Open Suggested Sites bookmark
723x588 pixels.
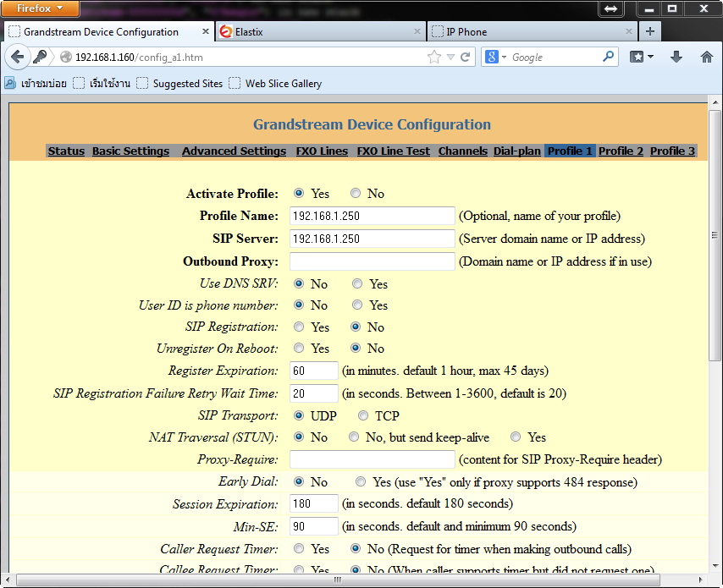pyautogui.click(x=179, y=84)
